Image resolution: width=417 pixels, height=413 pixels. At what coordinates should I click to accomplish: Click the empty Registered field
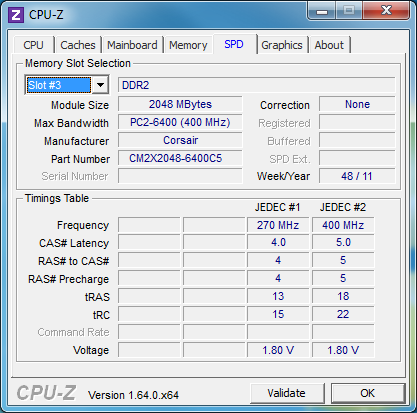pyautogui.click(x=357, y=122)
